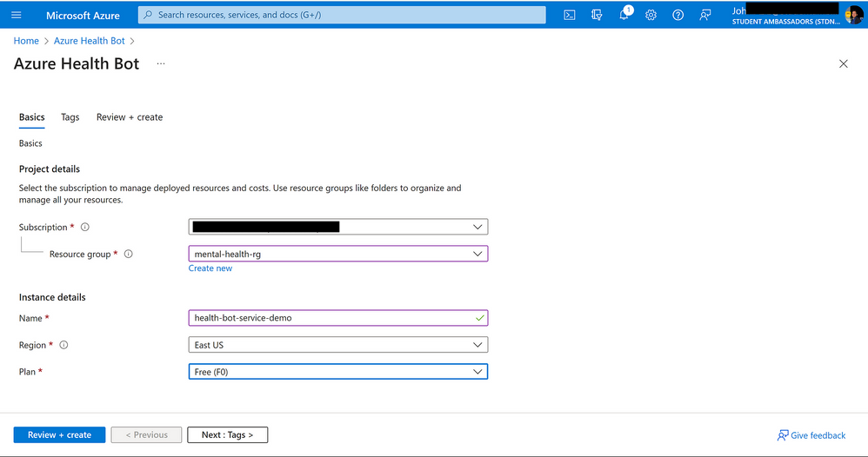The image size is (868, 457).
Task: Go to Azure Health Bot breadcrumb
Action: [89, 41]
